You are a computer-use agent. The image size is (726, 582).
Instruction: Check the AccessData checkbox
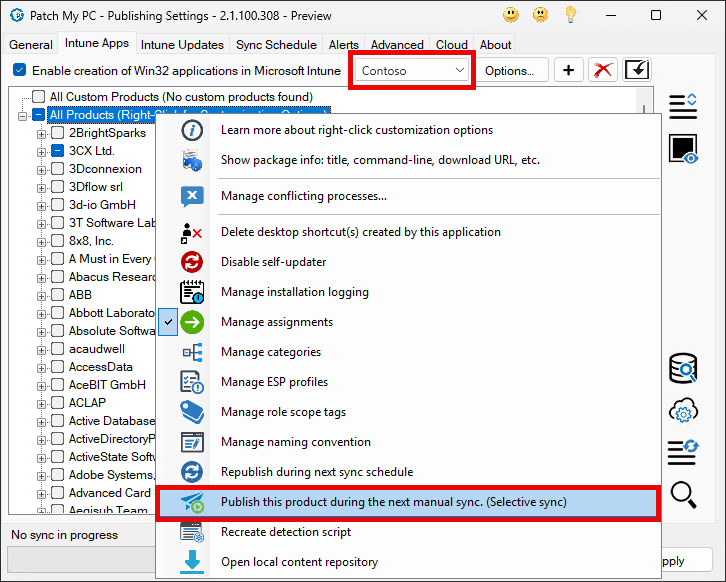(x=57, y=367)
